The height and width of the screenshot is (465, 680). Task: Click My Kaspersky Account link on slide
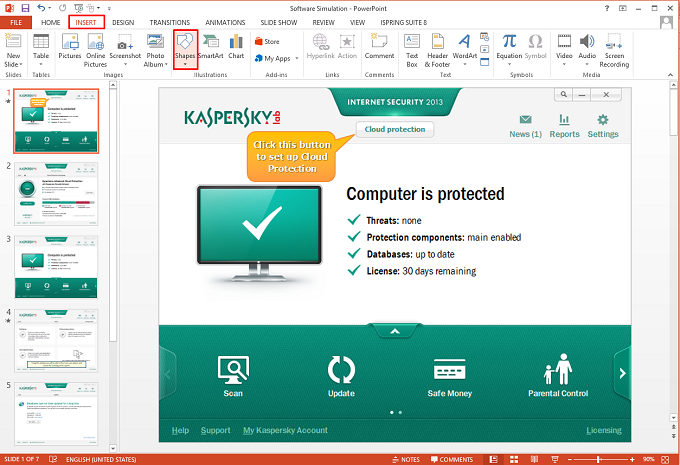coord(285,430)
